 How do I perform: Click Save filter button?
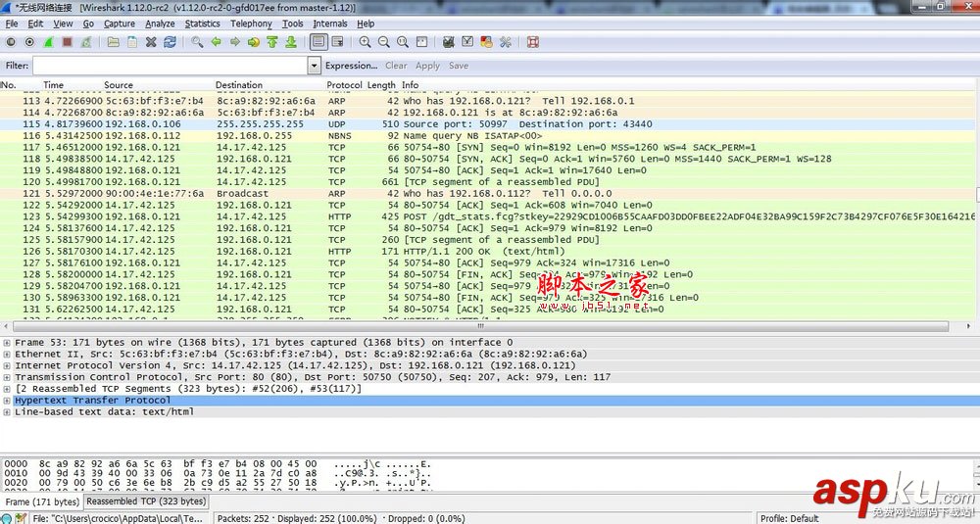(x=458, y=66)
